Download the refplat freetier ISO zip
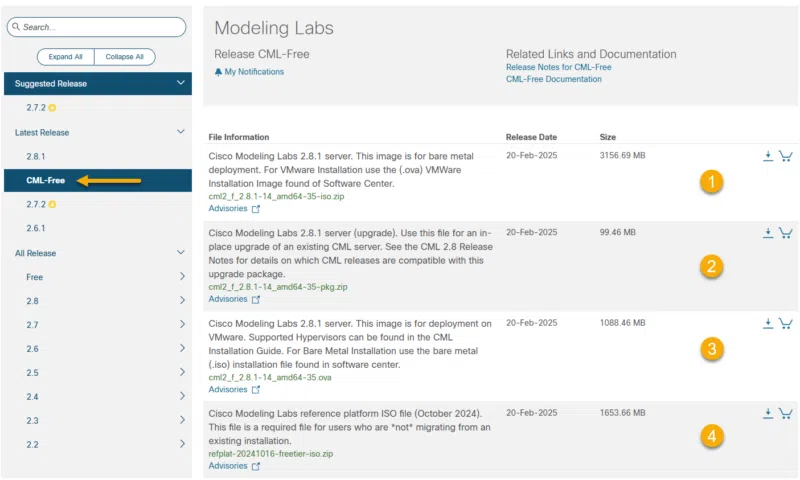 point(768,413)
